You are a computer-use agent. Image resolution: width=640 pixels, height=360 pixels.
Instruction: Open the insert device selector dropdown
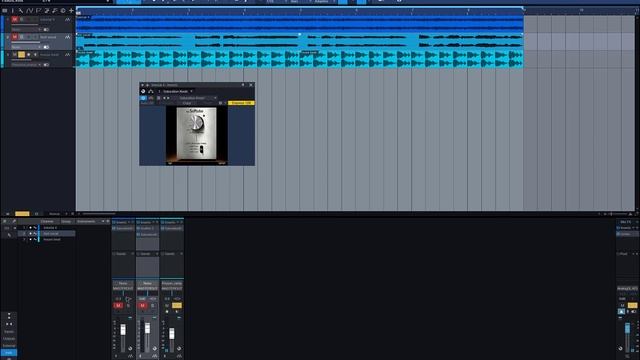click(178, 91)
